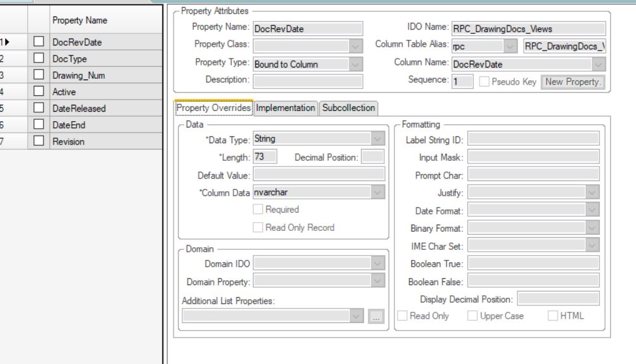This screenshot has width=636, height=364.
Task: Select the DateEnd property row
Action: coord(106,125)
